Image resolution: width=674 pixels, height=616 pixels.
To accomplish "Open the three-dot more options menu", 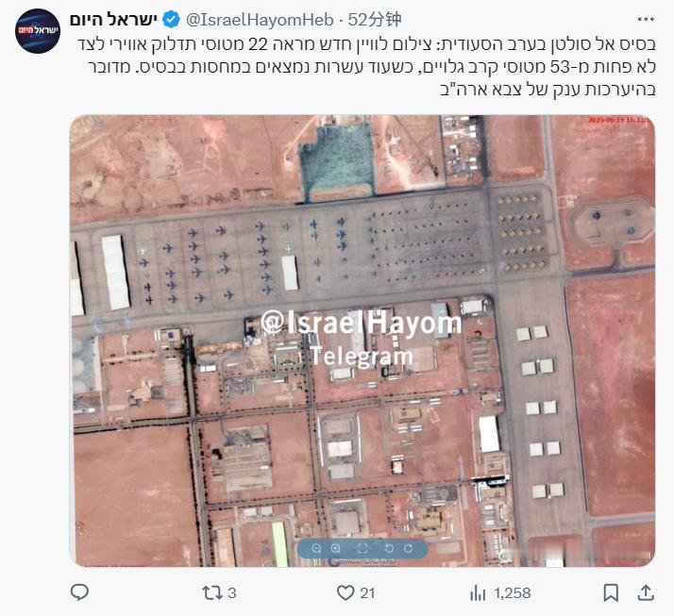I will 646,19.
